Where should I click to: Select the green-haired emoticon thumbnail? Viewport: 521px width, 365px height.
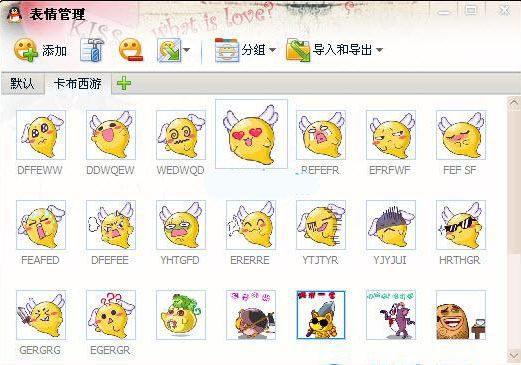pyautogui.click(x=181, y=315)
